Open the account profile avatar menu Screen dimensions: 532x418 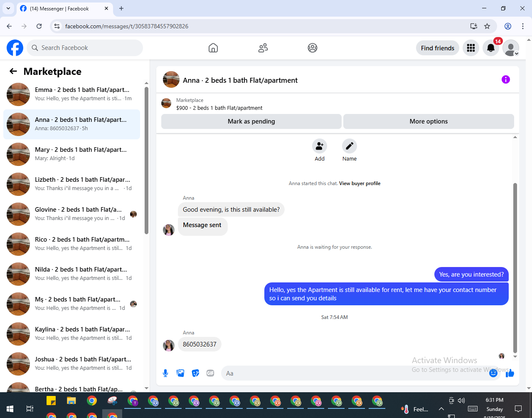pos(511,48)
